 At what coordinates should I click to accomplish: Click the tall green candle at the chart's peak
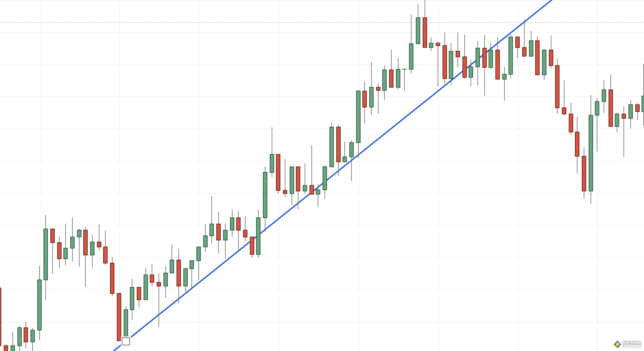point(418,30)
